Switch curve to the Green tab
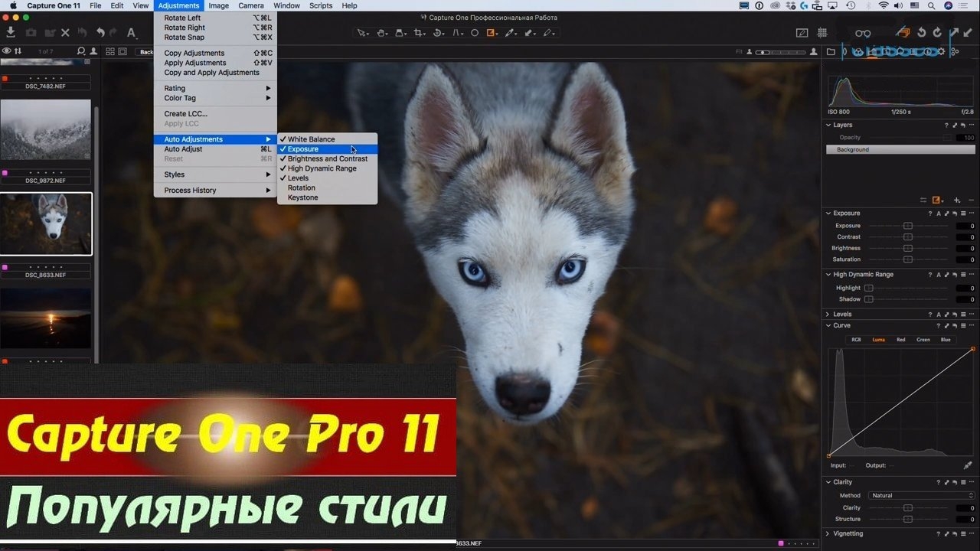This screenshot has height=551, width=980. (923, 340)
